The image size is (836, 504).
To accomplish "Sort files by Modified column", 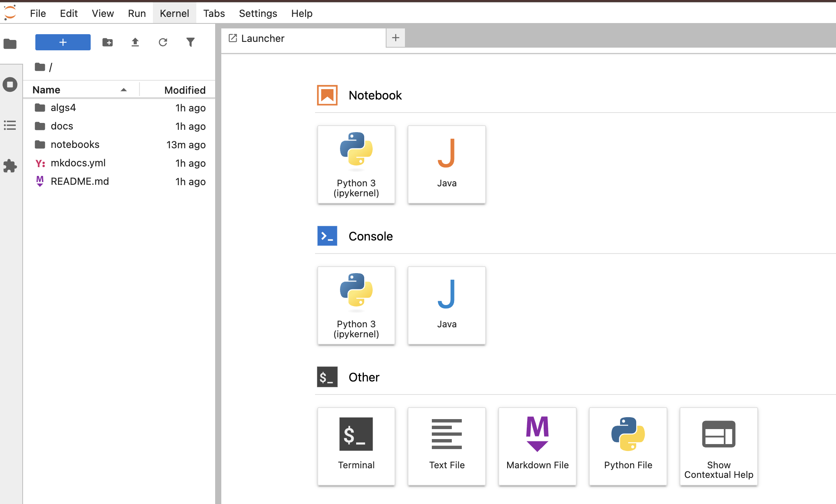I will click(177, 90).
